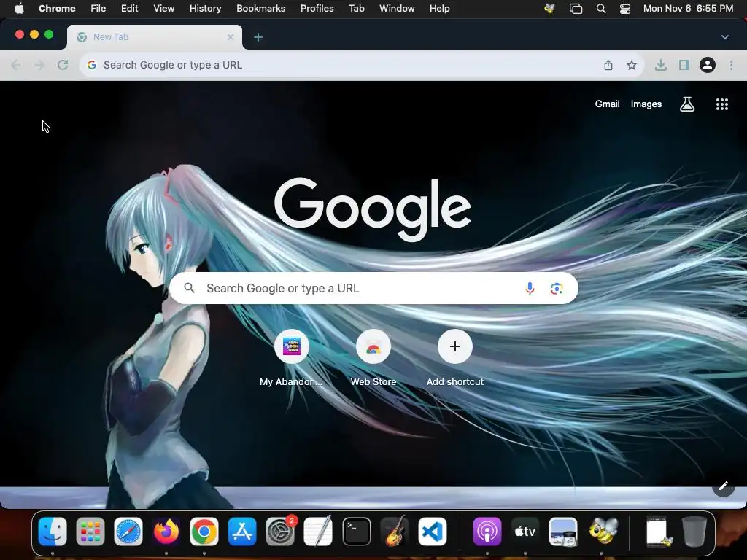Image resolution: width=747 pixels, height=560 pixels.
Task: Open the Bookmarks menu
Action: pyautogui.click(x=261, y=8)
